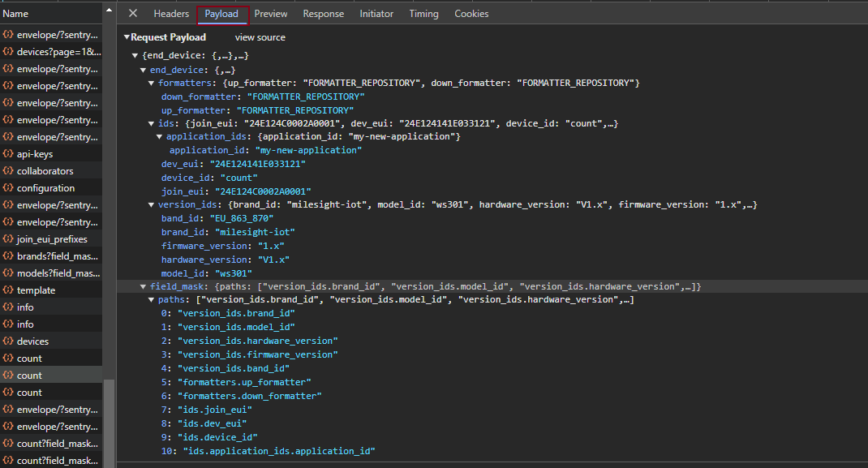
Task: Click hardware_version value "V1.x"
Action: click(273, 260)
